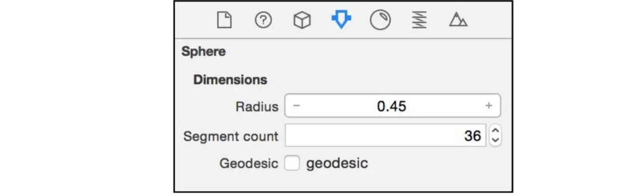644x195 pixels.
Task: Click the Segment count field showing 36
Action: tap(385, 136)
